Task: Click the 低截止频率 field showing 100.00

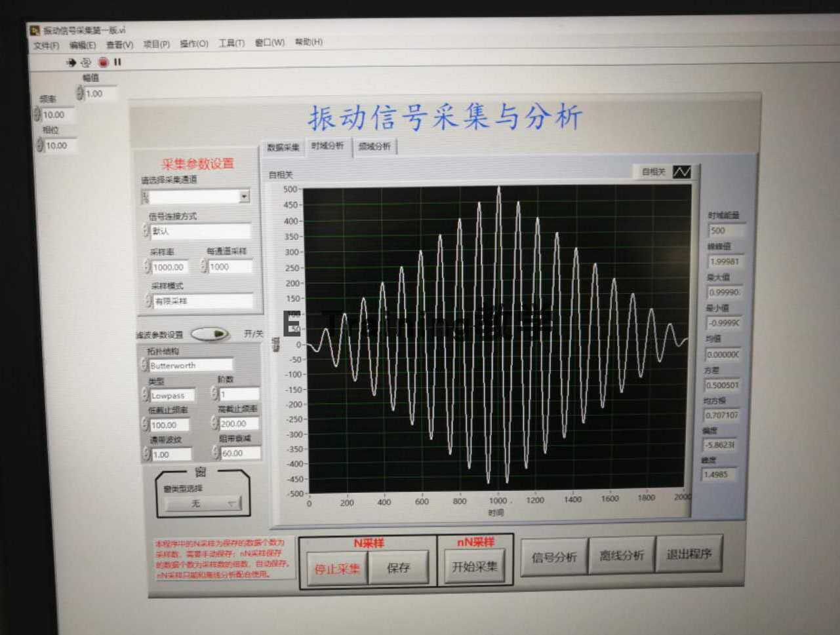Action: (170, 425)
